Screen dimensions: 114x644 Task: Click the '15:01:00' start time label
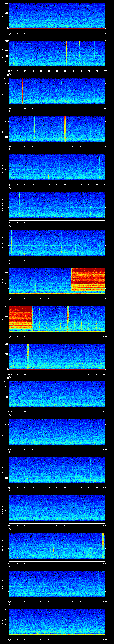(9, 33)
